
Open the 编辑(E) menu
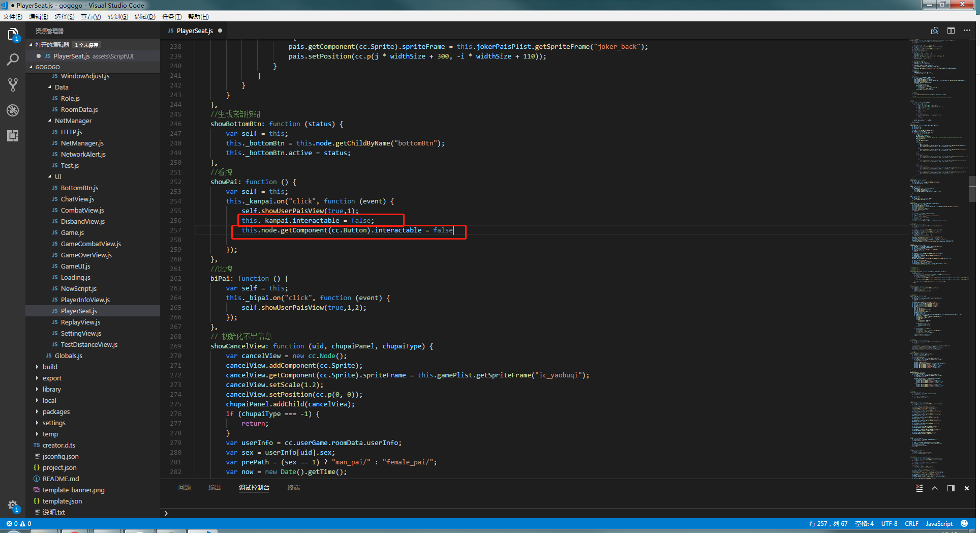[39, 16]
